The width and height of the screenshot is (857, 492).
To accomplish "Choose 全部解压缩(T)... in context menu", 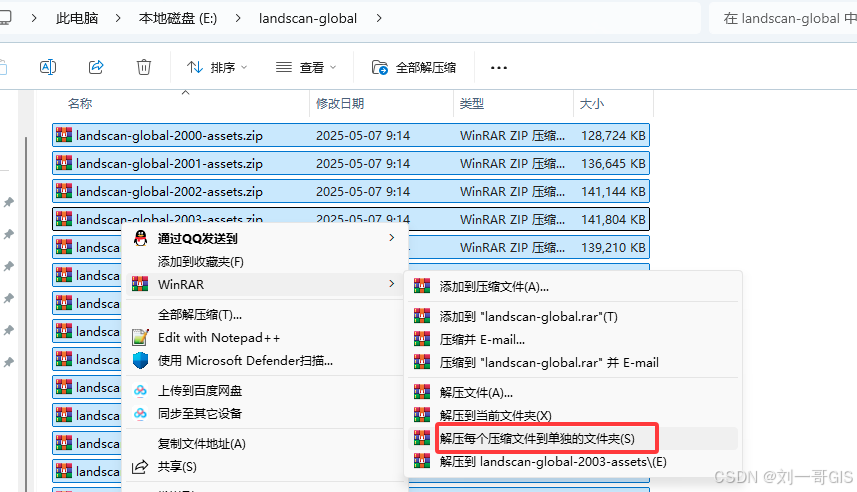I will click(265, 314).
